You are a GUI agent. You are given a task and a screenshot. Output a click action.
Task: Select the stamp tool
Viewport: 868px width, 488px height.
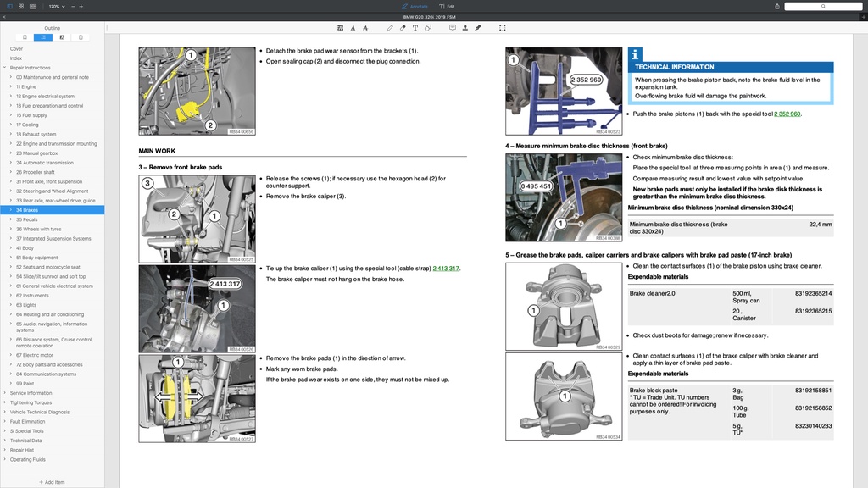pos(465,27)
